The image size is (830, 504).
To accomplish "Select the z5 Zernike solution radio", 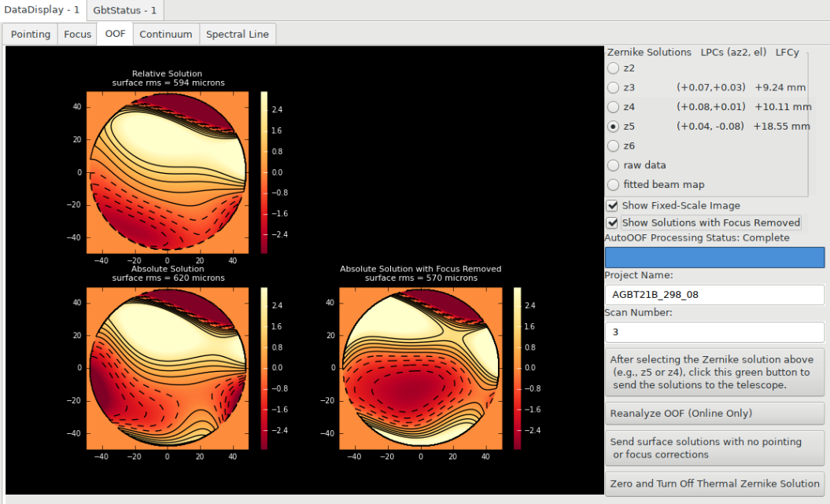I will click(613, 127).
